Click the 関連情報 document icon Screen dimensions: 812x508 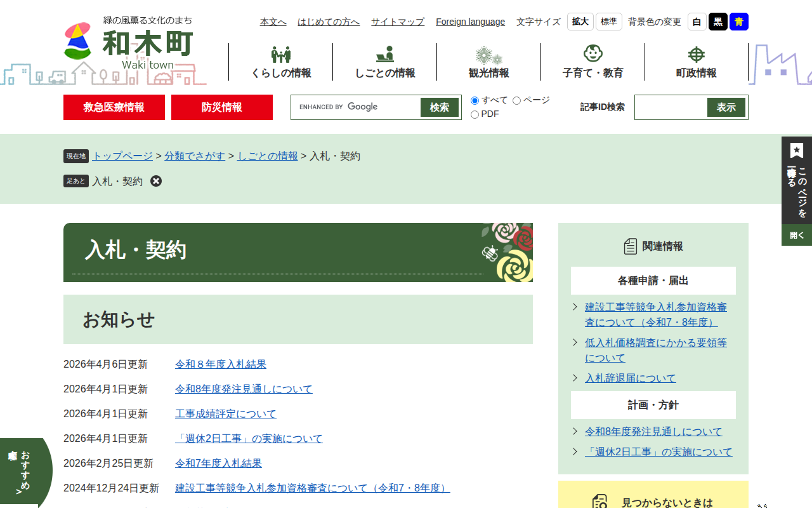[x=630, y=246]
